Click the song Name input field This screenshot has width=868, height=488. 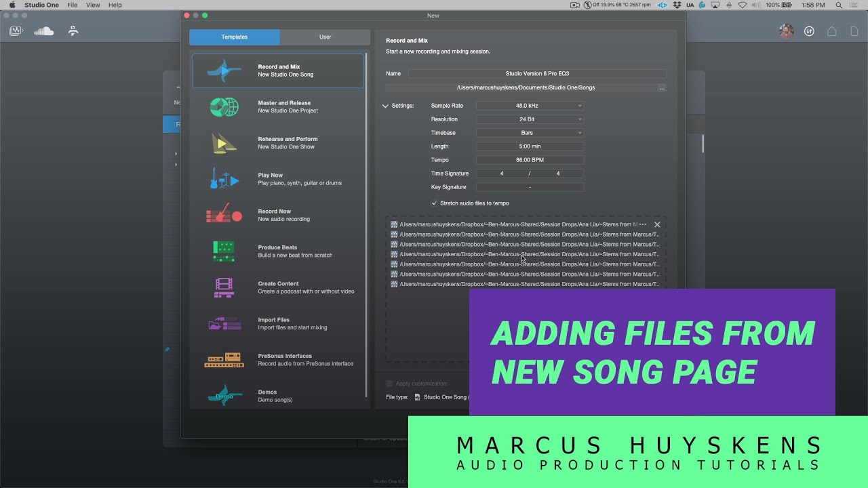click(537, 74)
